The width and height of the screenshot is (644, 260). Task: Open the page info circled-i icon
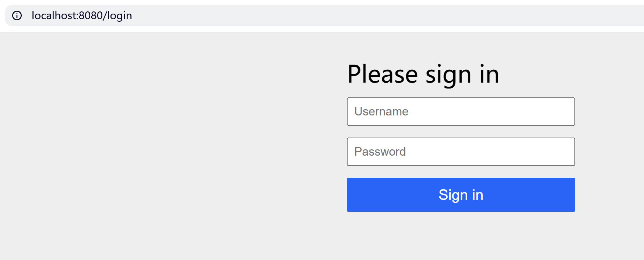17,15
